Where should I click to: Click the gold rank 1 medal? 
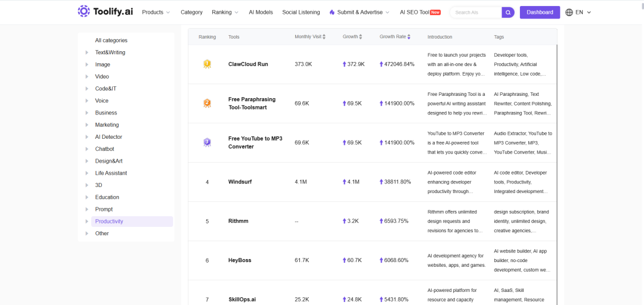tap(207, 64)
